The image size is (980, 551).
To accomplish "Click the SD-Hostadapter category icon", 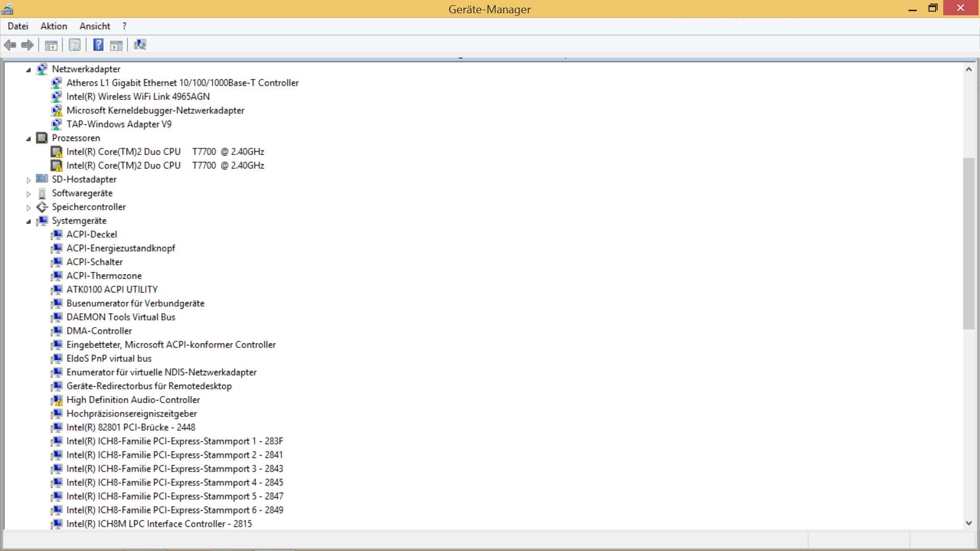I will coord(42,179).
